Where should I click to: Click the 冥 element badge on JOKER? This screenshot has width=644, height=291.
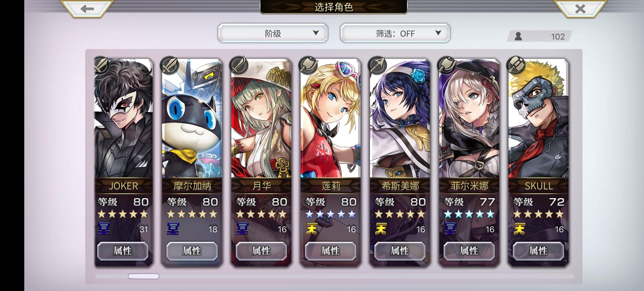pyautogui.click(x=104, y=229)
